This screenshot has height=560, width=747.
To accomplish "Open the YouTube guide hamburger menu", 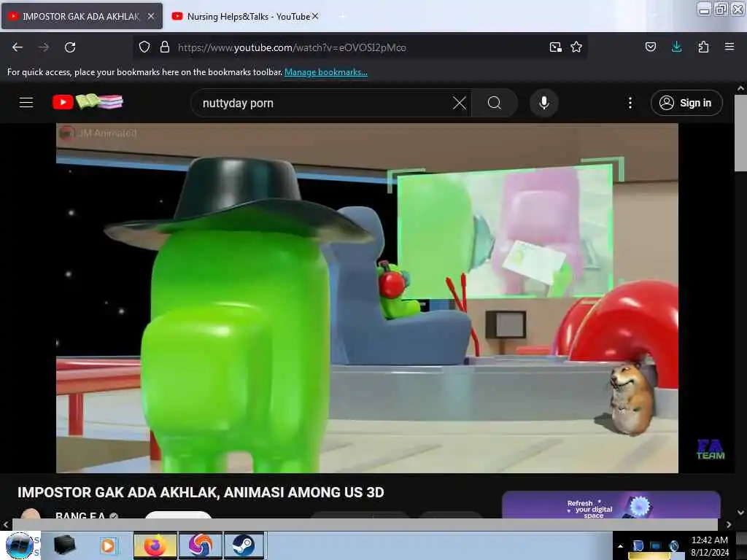I will coord(26,102).
